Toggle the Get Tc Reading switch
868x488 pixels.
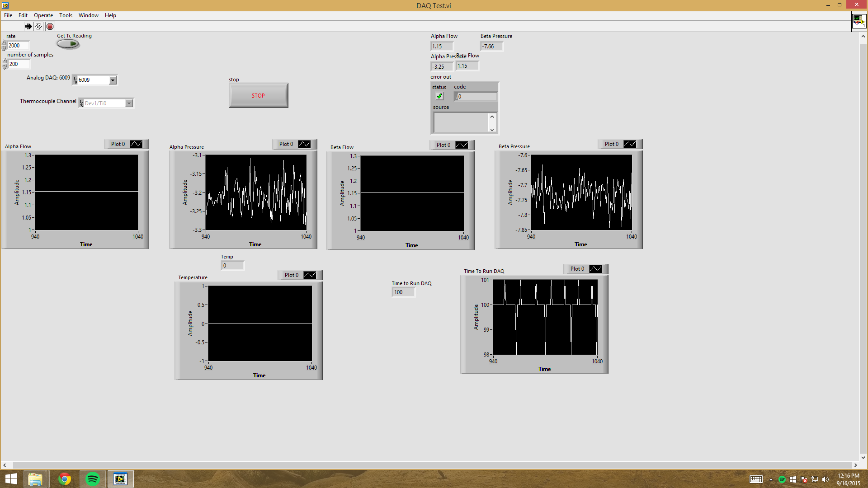[68, 44]
